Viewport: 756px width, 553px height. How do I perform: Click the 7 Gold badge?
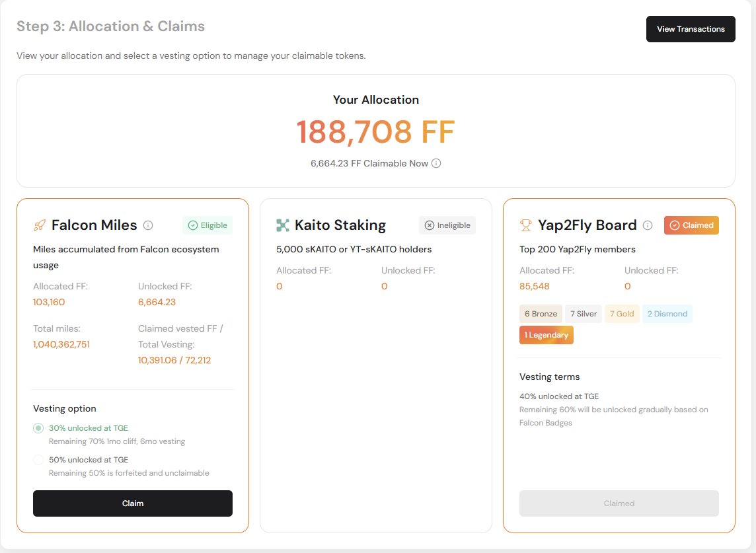click(623, 314)
